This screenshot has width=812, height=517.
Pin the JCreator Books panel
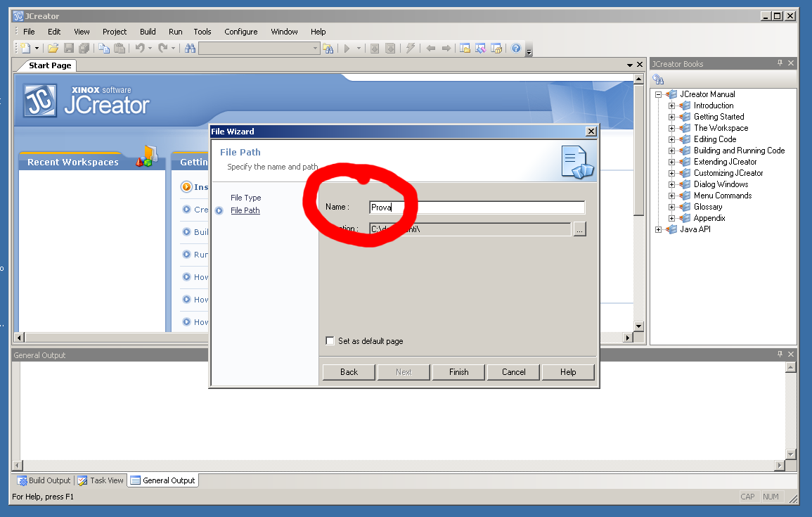tap(780, 63)
